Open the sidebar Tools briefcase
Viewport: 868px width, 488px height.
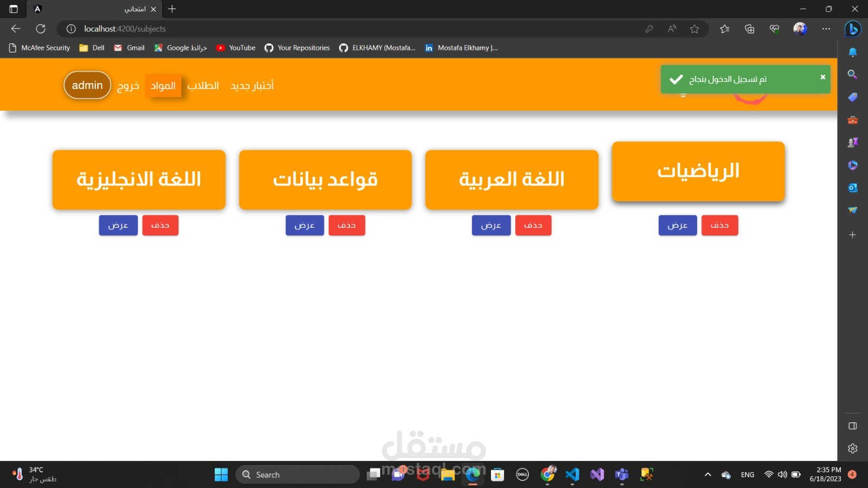(853, 120)
